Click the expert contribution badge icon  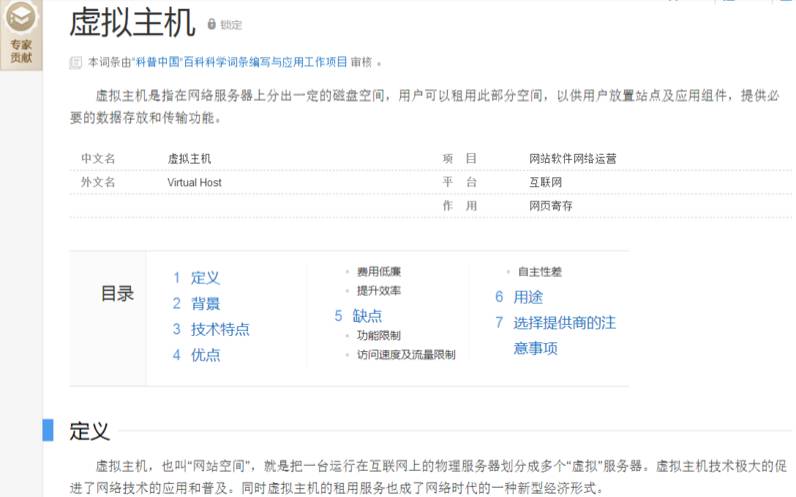(21, 18)
